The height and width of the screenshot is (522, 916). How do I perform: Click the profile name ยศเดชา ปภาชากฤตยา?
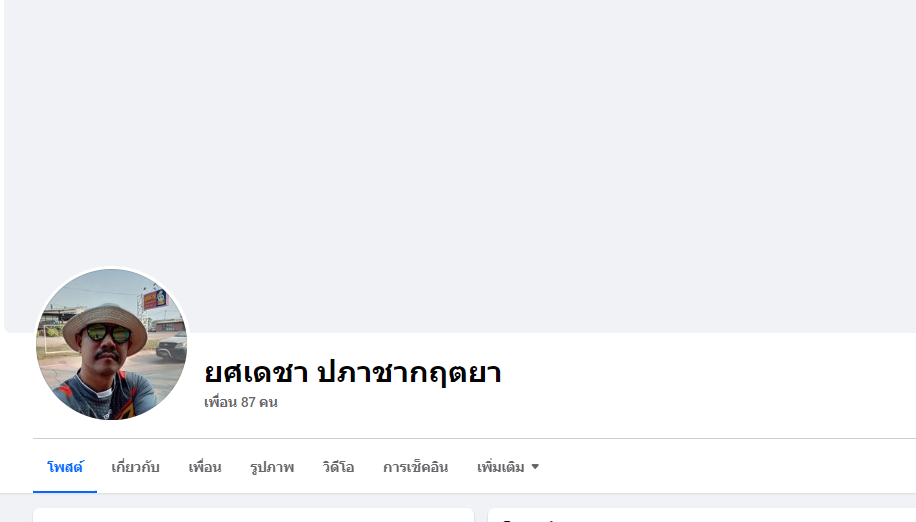pos(352,373)
